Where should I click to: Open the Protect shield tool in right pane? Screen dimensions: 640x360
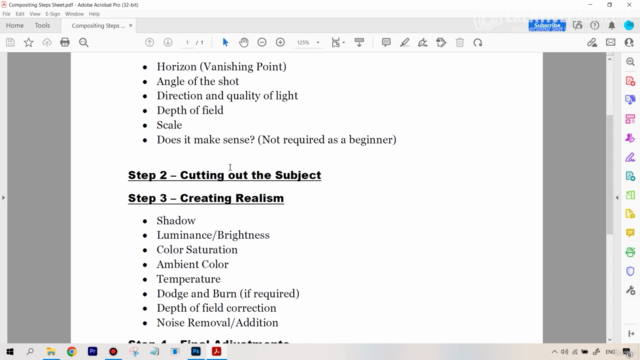tap(630, 271)
